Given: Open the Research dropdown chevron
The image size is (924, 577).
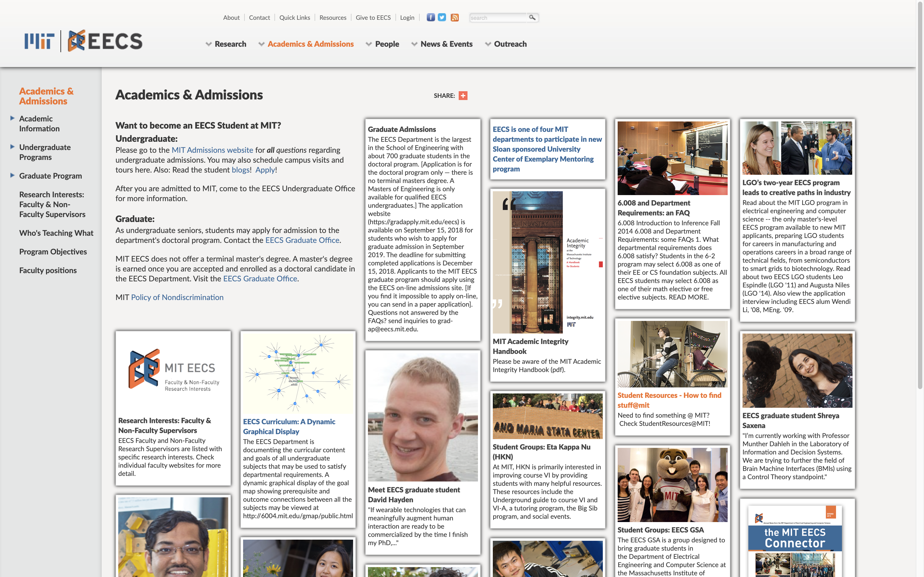Looking at the screenshot, I should (x=208, y=44).
